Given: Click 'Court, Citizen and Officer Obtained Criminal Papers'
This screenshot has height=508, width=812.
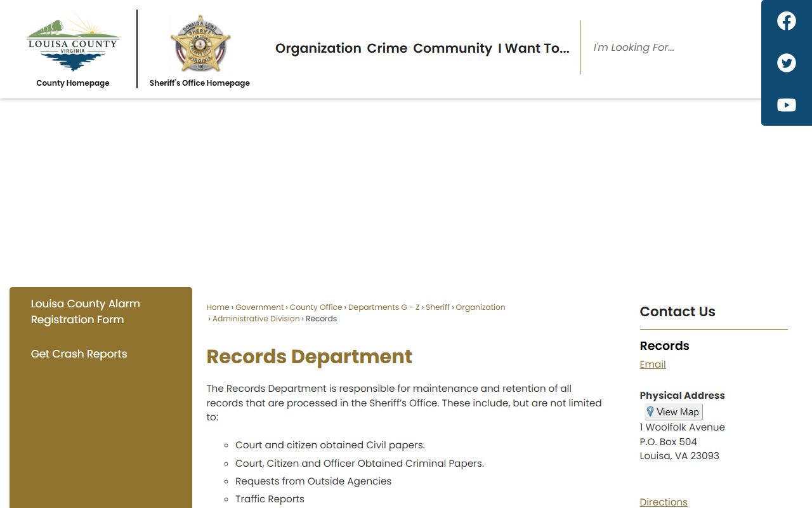Looking at the screenshot, I should [x=360, y=464].
